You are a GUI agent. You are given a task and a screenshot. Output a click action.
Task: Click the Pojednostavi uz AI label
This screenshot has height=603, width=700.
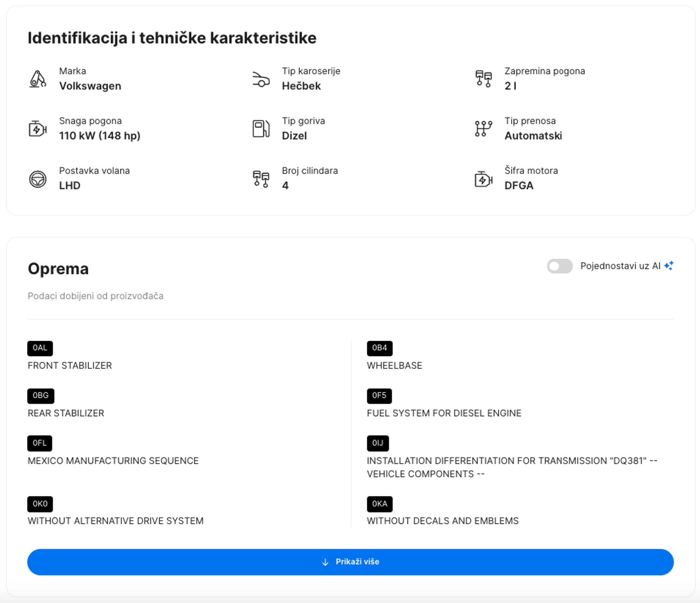[x=620, y=266]
